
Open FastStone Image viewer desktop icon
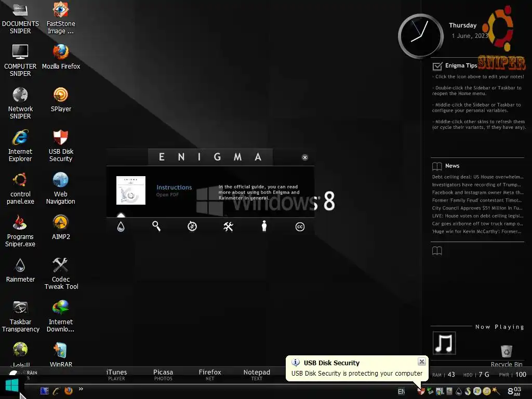[x=61, y=18]
